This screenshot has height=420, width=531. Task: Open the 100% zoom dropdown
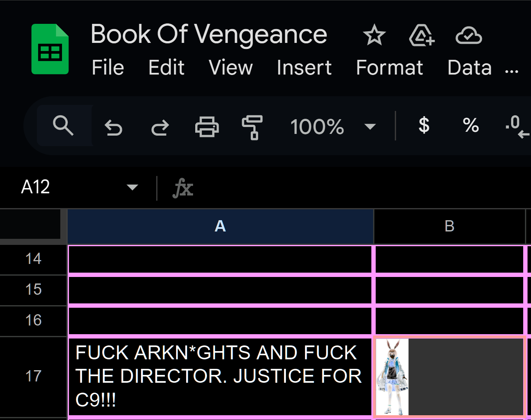pyautogui.click(x=332, y=127)
